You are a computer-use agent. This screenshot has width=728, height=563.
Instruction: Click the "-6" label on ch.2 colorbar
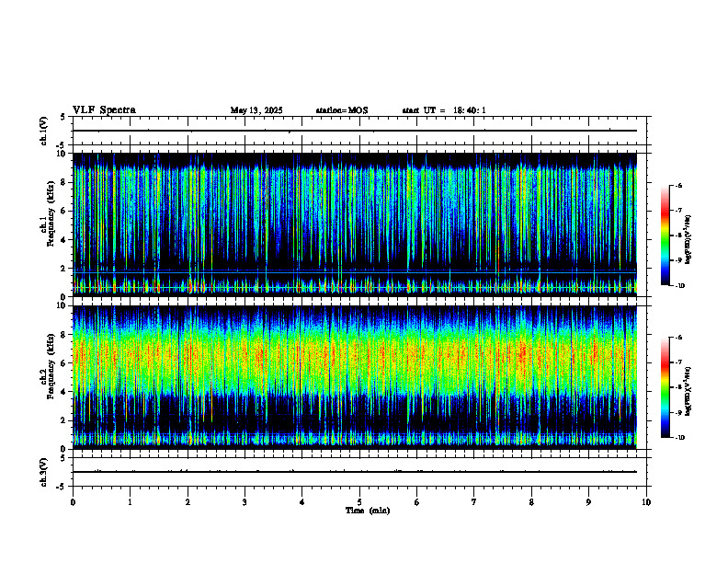(678, 338)
